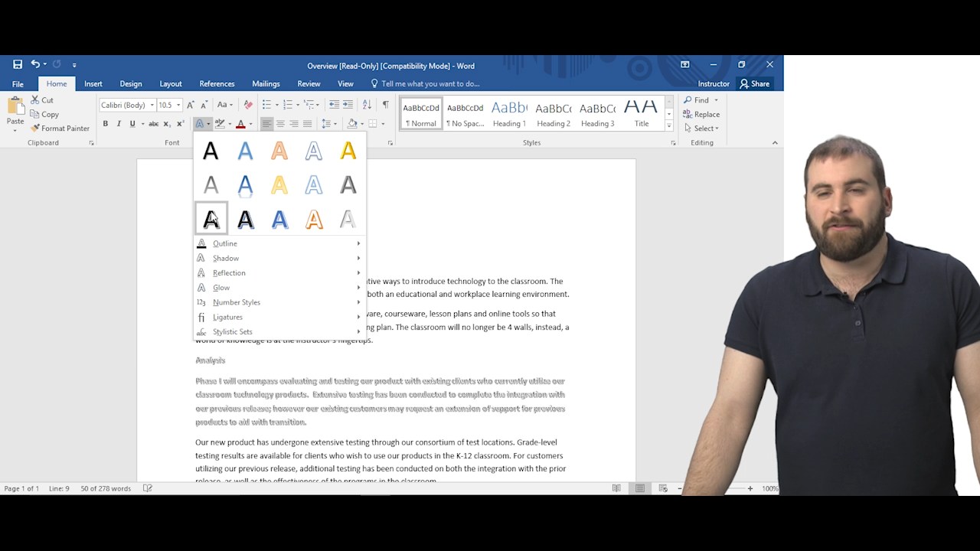
Task: Click the Increase Indent icon
Action: click(348, 105)
